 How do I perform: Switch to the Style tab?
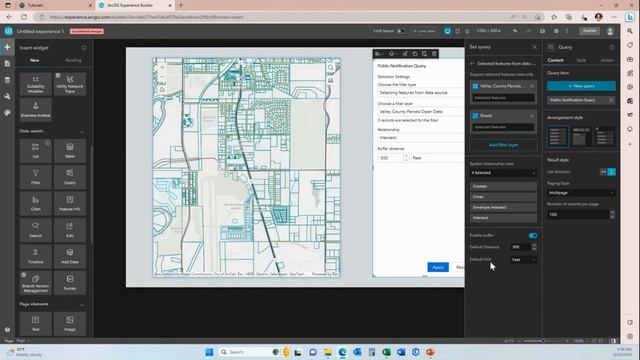581,60
